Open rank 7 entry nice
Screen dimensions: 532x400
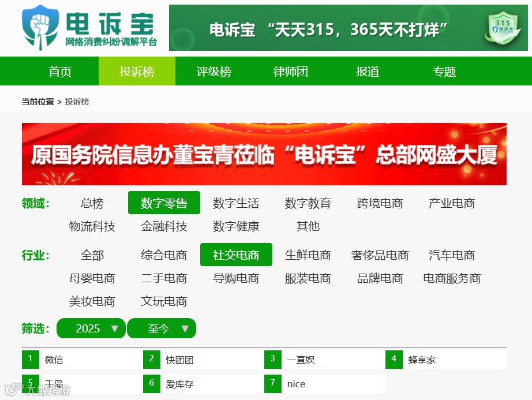click(325, 384)
